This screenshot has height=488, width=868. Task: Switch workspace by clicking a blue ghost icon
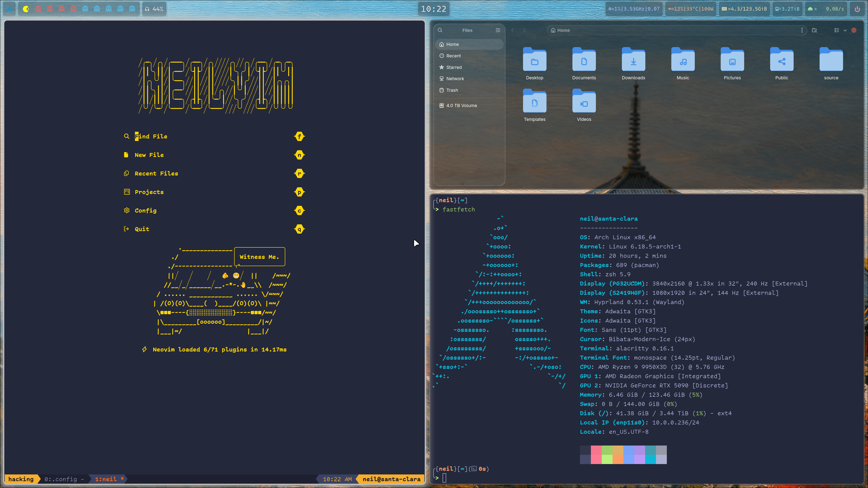(x=85, y=9)
